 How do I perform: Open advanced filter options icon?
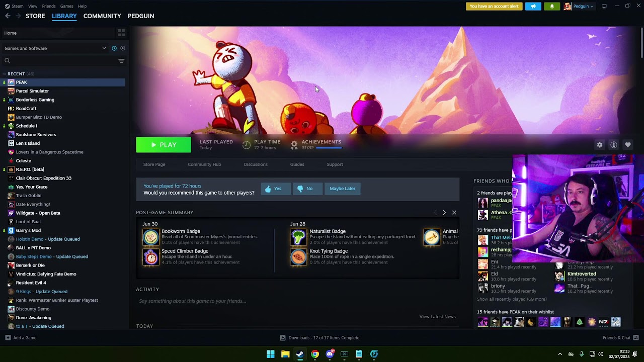click(x=121, y=61)
